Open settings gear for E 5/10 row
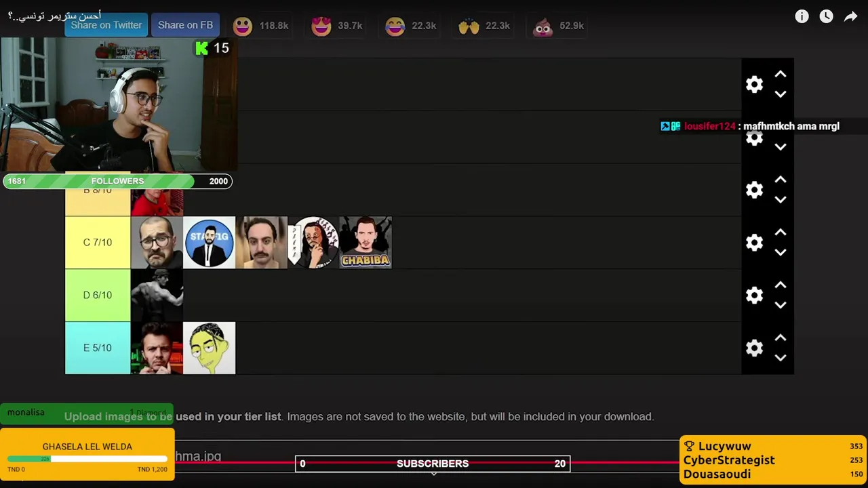 754,348
